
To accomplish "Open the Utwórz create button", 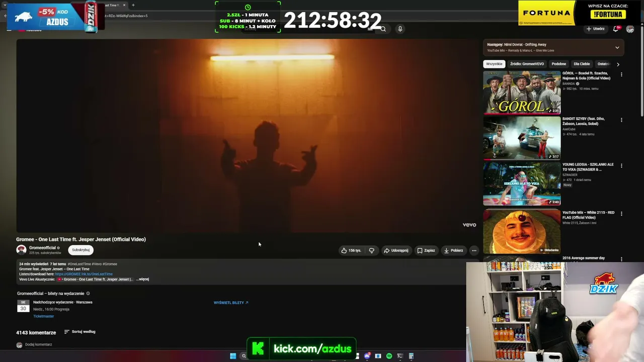I will [x=595, y=29].
